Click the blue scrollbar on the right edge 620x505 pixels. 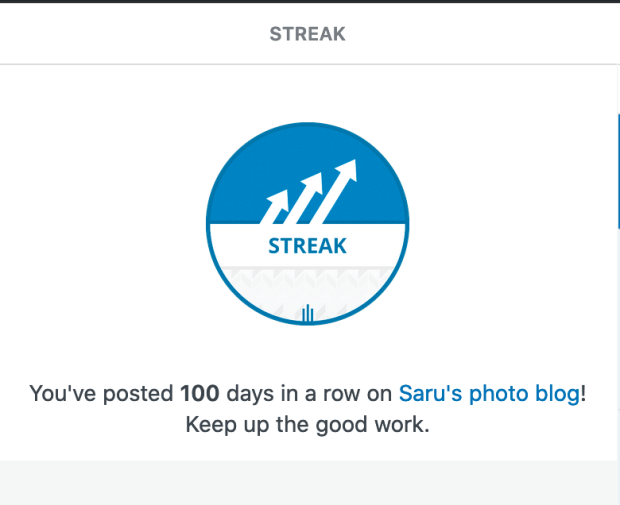click(x=617, y=170)
